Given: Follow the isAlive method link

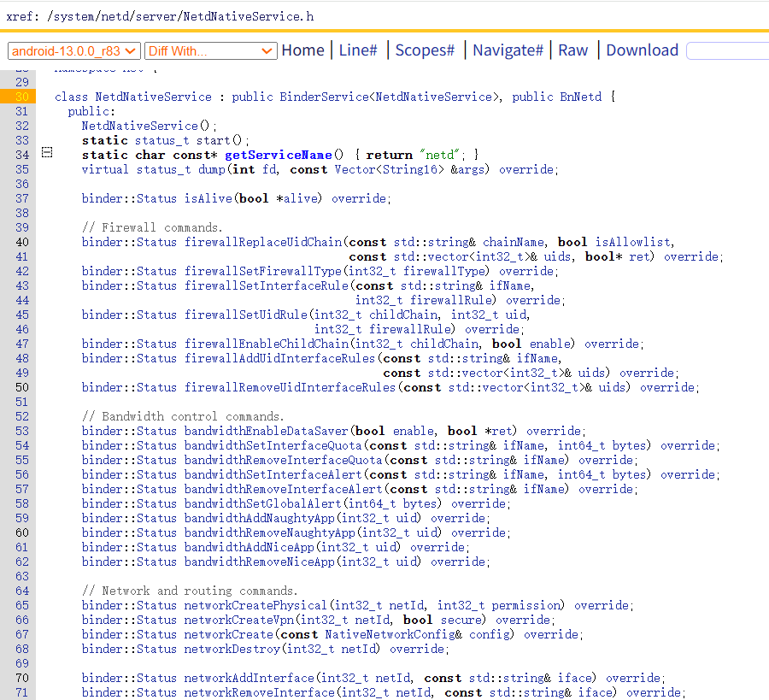Looking at the screenshot, I should tap(208, 198).
